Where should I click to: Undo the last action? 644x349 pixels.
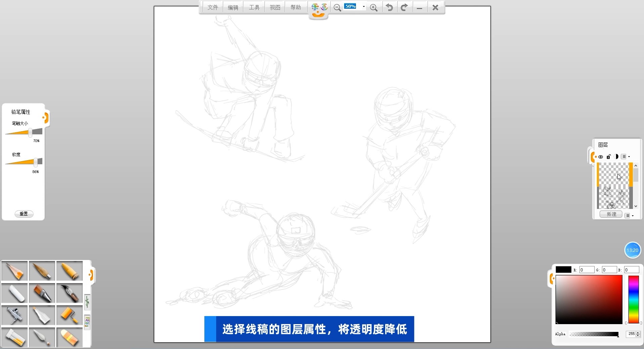(389, 7)
